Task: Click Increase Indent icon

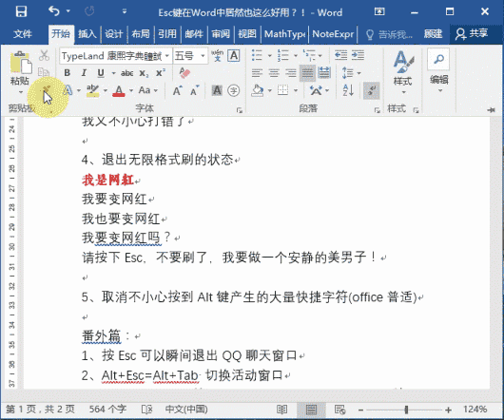Action: (358, 55)
